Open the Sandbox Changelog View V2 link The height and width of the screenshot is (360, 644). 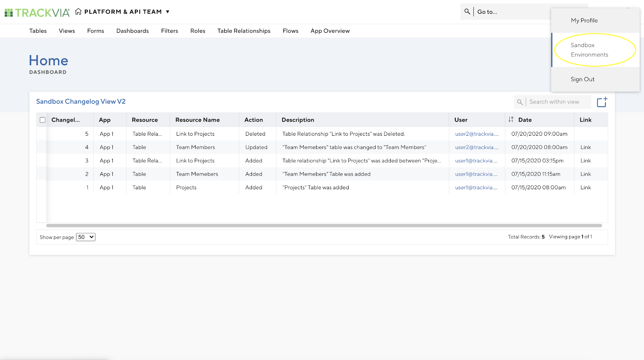coord(81,101)
